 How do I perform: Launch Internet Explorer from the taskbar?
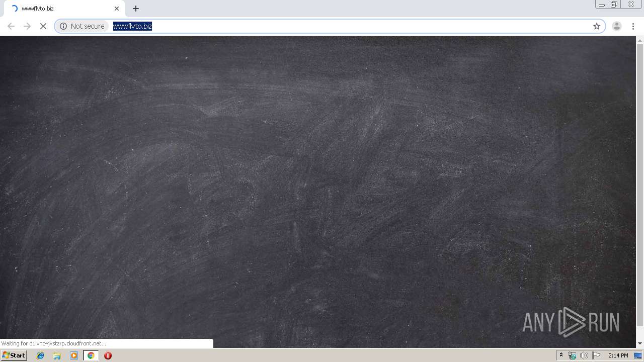pos(40,355)
